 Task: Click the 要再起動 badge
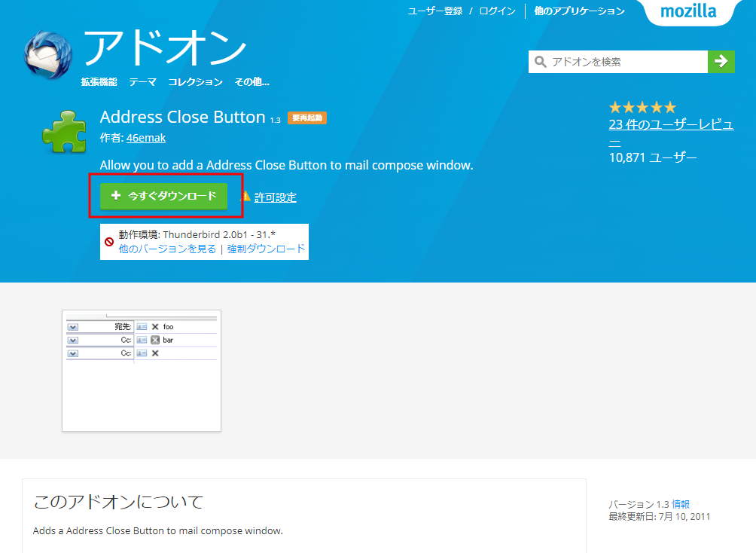[x=307, y=118]
